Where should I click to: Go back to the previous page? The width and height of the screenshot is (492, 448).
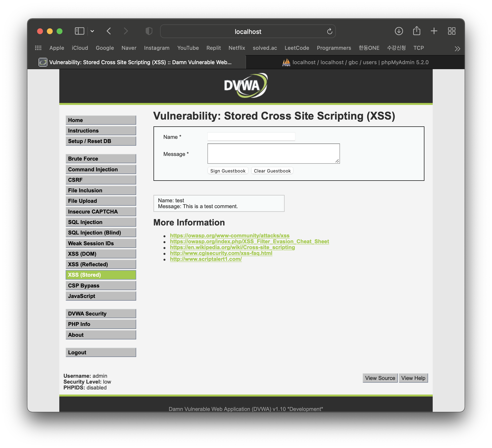pos(109,31)
